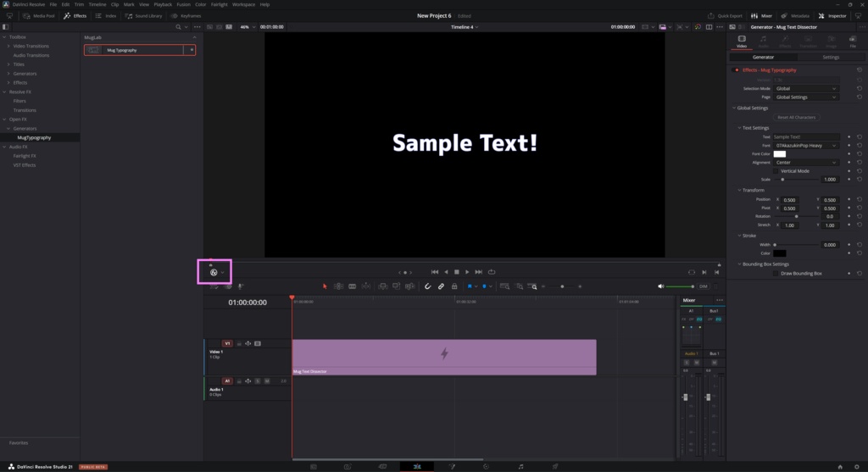Toggle the Mixer panel button

[x=761, y=16]
